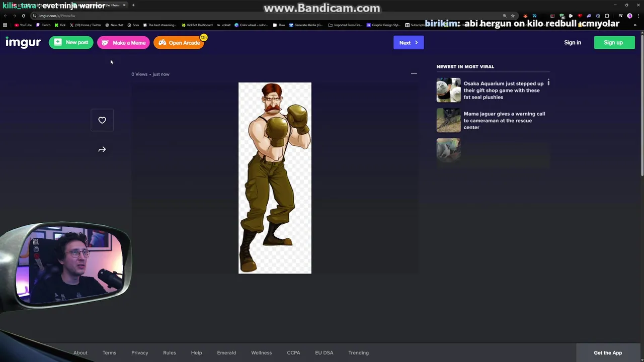The height and width of the screenshot is (362, 644).
Task: Bookmark this page with the star icon
Action: (513, 16)
